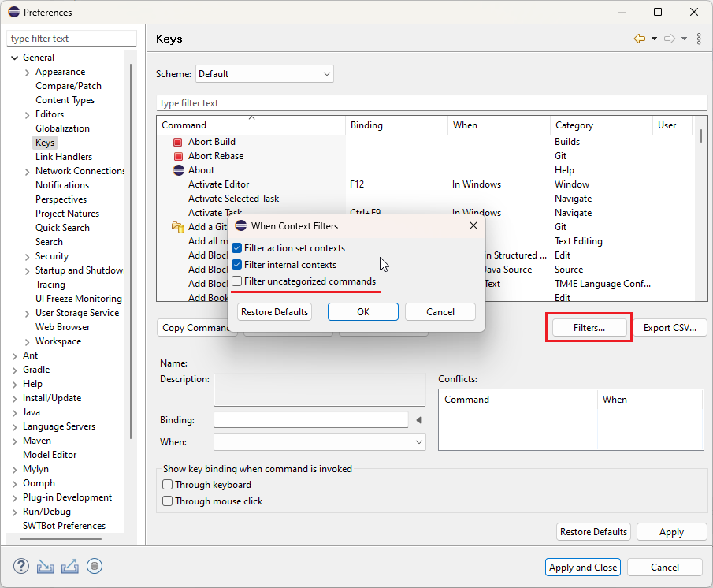Click the Binding input field
713x588 pixels.
click(x=311, y=420)
